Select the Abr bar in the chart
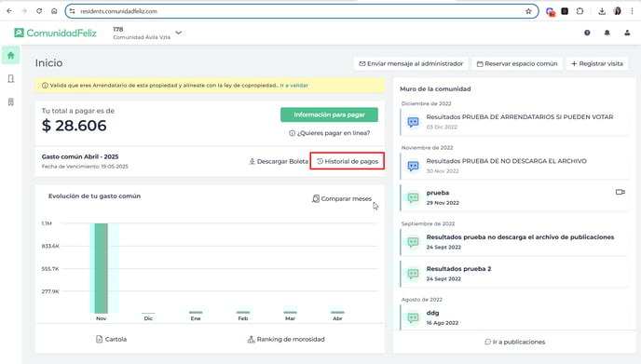641x364 pixels. pos(337,312)
